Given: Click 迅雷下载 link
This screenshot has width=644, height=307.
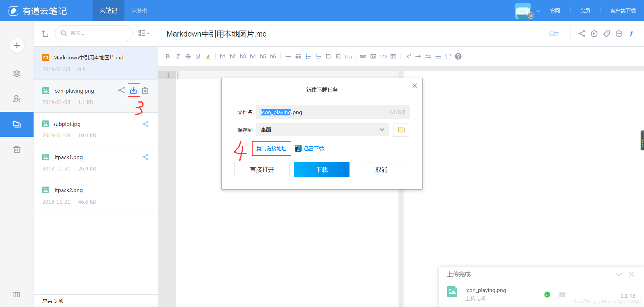Looking at the screenshot, I should tap(310, 148).
